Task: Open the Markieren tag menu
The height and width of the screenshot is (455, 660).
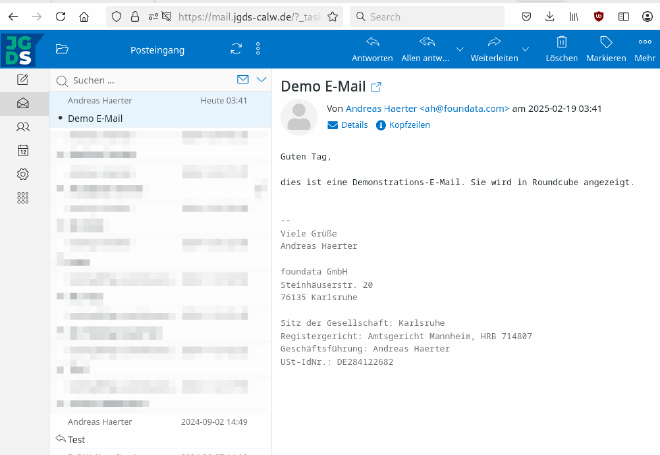Action: tap(606, 49)
